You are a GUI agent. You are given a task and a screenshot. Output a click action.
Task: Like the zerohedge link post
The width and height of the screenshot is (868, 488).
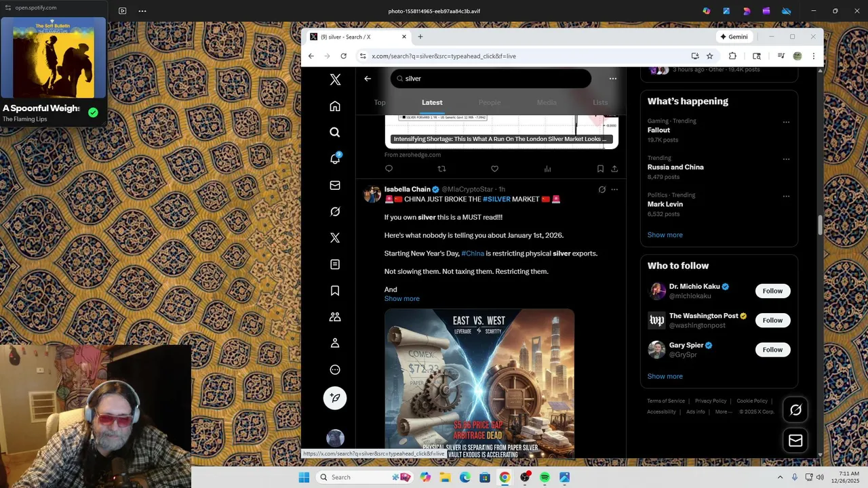point(494,169)
